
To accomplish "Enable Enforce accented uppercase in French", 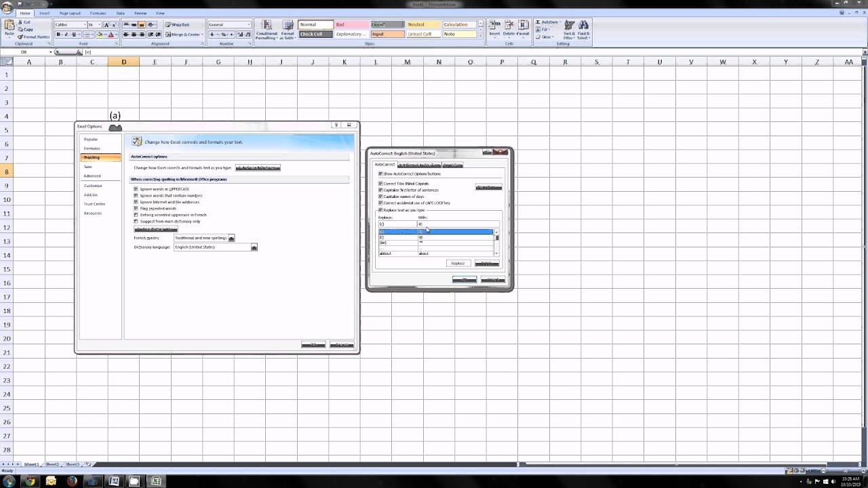I will pos(136,215).
